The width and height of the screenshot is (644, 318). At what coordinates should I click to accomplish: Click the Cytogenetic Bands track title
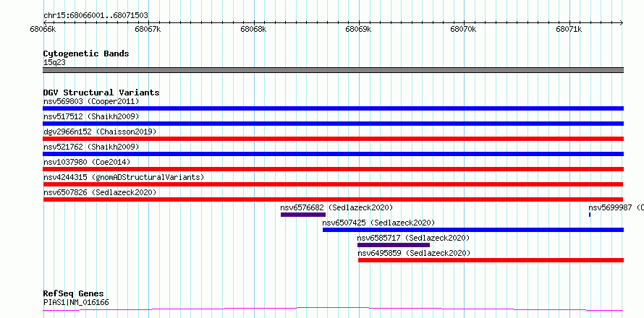coord(86,53)
